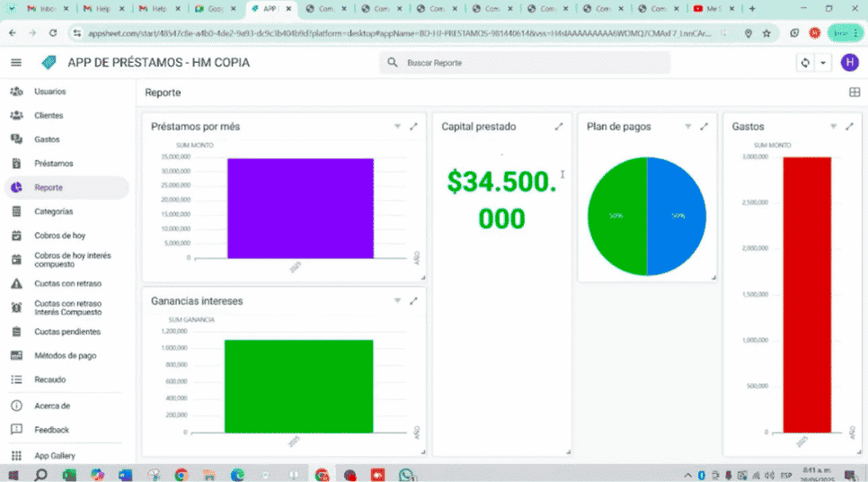Expand Capital prestado card fullscreen
The height and width of the screenshot is (482, 868).
coord(559,126)
